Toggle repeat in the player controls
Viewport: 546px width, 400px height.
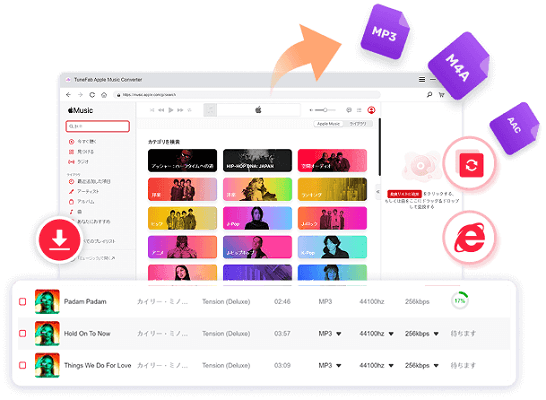click(189, 110)
